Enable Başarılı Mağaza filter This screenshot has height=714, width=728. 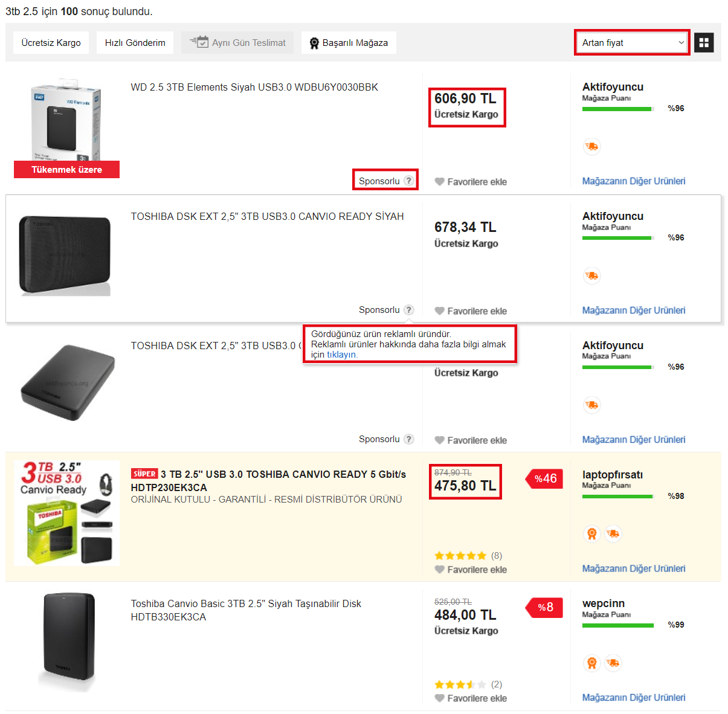(349, 43)
